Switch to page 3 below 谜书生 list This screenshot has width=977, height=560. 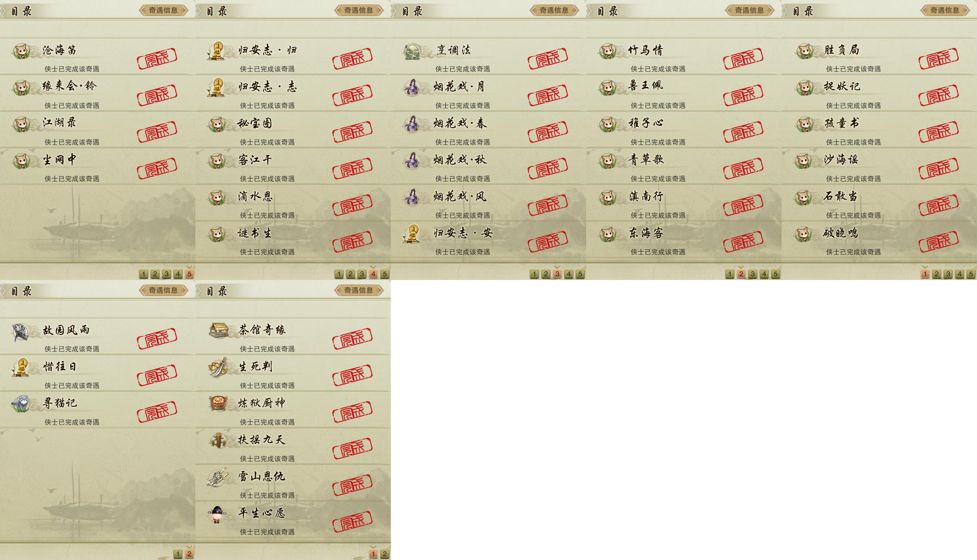pyautogui.click(x=362, y=274)
